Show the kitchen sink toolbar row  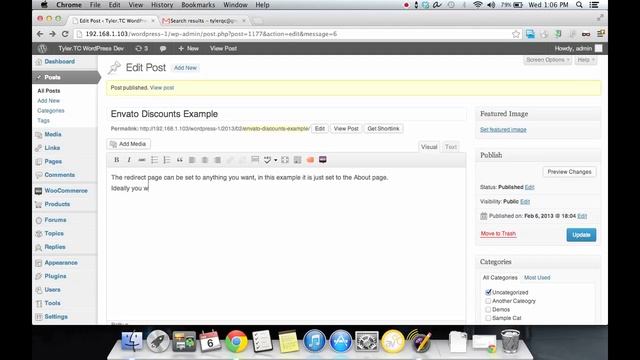coord(298,160)
